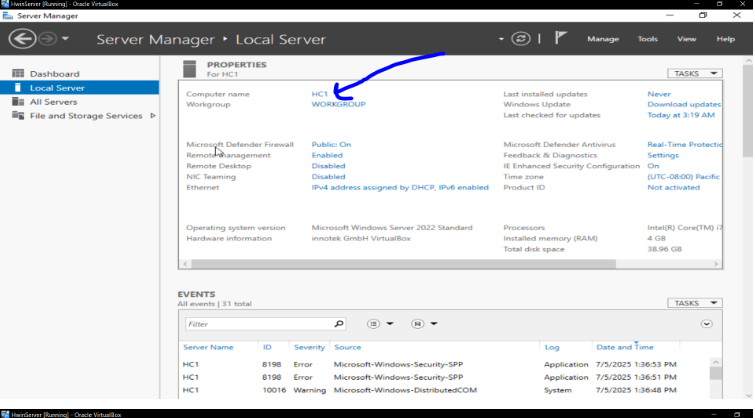Click the filter search magnifier icon
Viewport: 755px width, 418px height.
pyautogui.click(x=339, y=324)
